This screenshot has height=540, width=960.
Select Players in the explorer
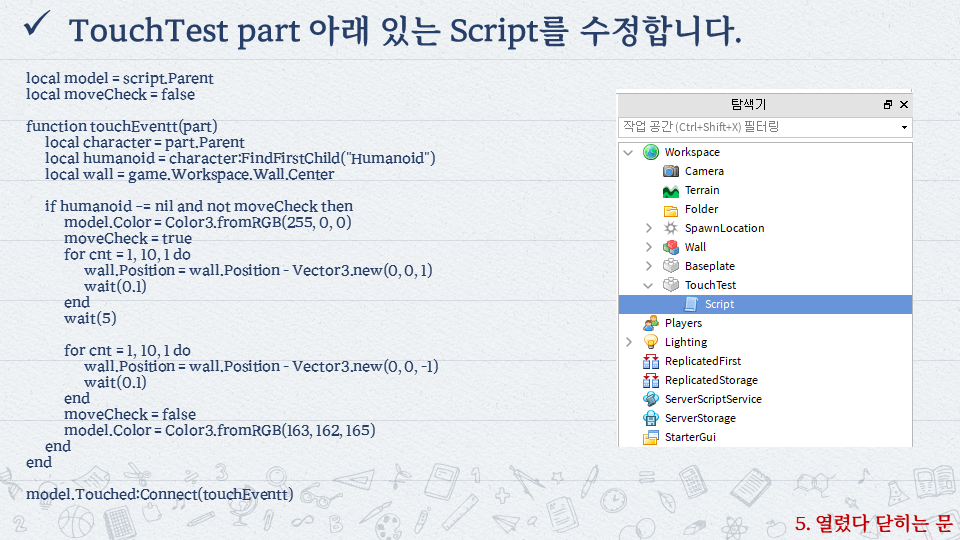(x=683, y=323)
